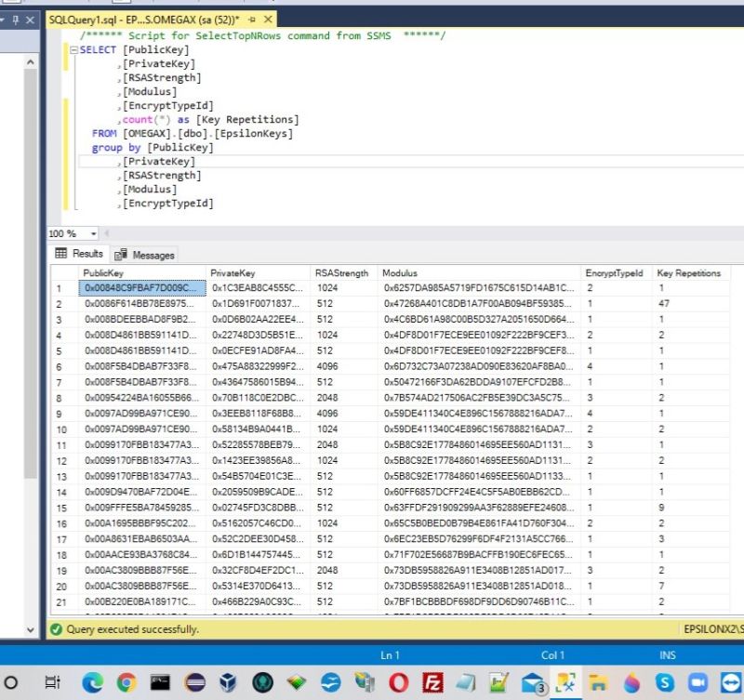The width and height of the screenshot is (744, 700).
Task: Select Key Repetitions value 9 in row 15
Action: point(690,508)
